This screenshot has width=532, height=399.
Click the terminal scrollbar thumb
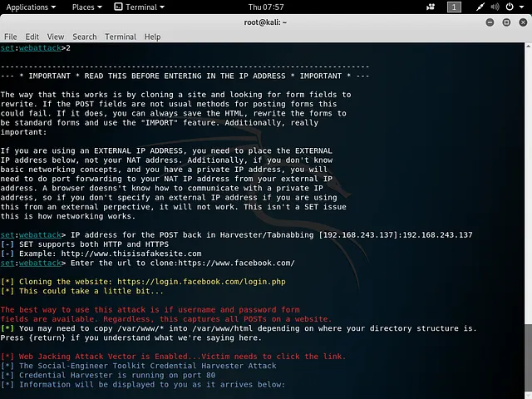[529, 356]
